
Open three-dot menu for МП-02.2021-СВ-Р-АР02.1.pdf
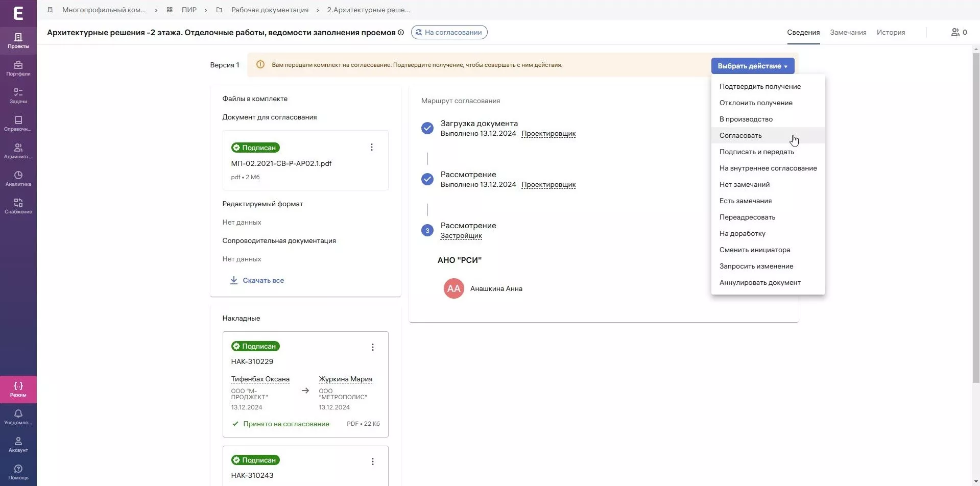372,148
